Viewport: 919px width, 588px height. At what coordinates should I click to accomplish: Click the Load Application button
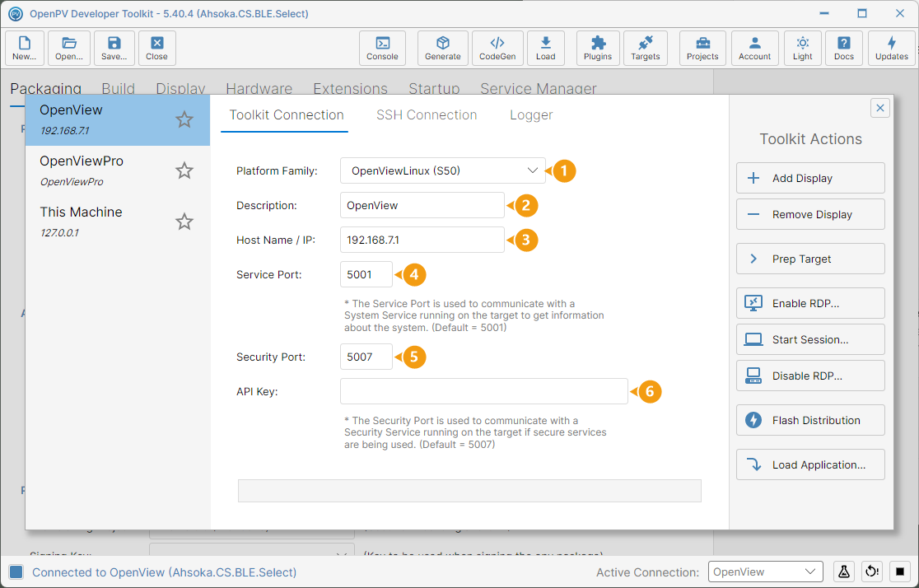(810, 465)
